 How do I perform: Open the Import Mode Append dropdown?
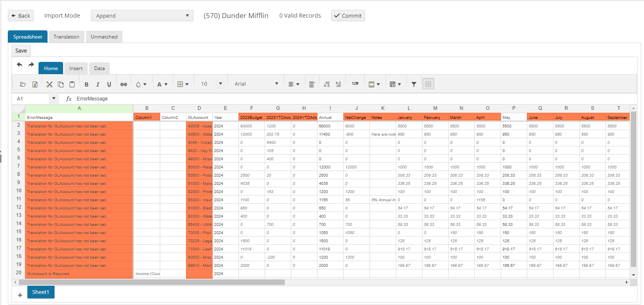[142, 16]
